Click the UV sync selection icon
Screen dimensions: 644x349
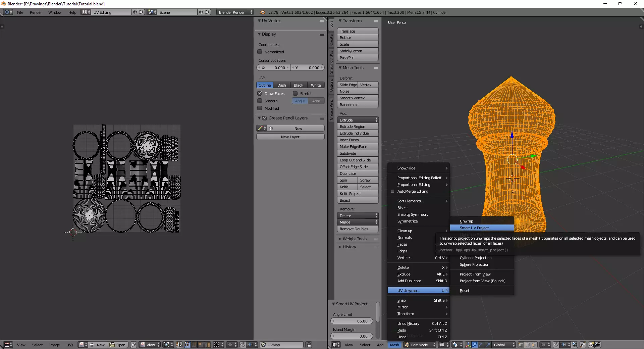point(179,345)
